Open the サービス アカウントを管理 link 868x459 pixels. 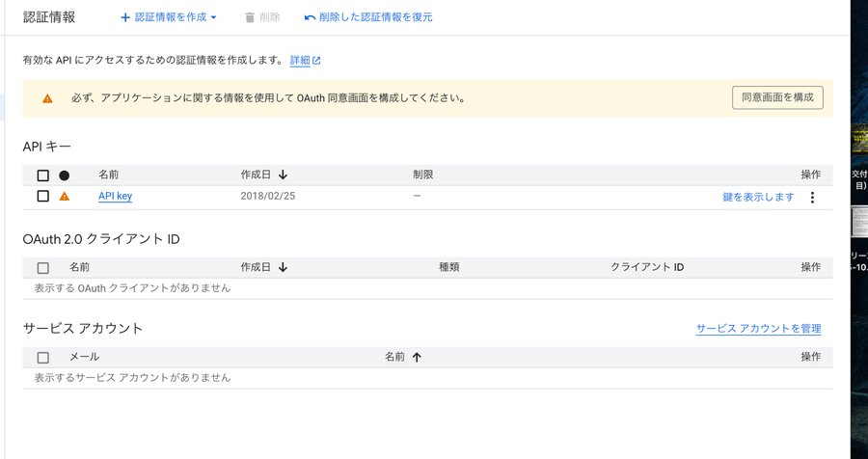(x=758, y=329)
